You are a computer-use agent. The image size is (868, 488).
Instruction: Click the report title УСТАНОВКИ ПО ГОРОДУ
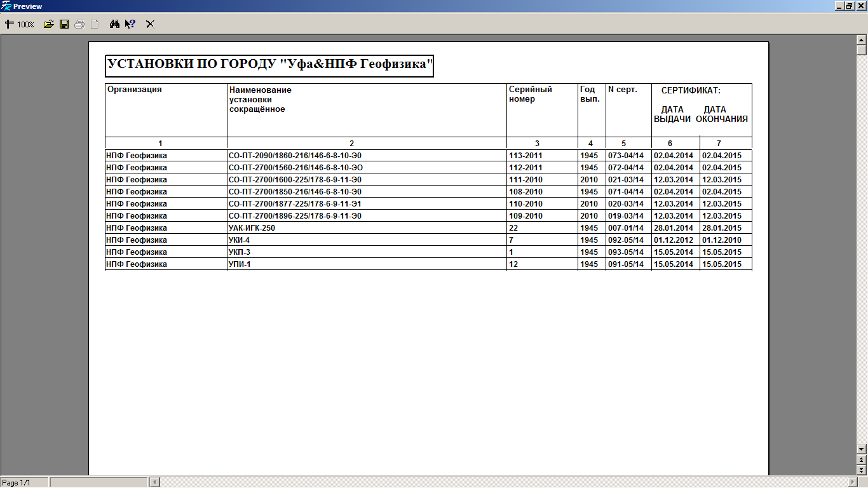269,66
